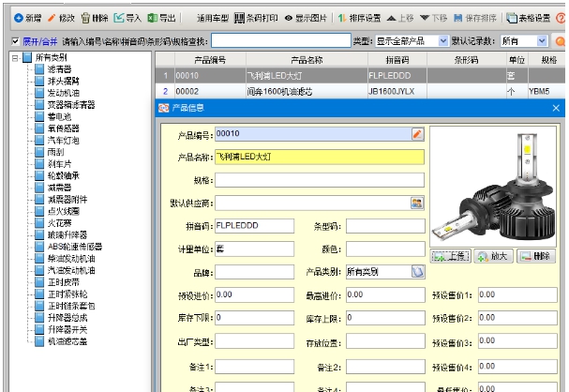The height and width of the screenshot is (392, 569).
Task: Select 机油滤芯盖 category in tree
Action: pyautogui.click(x=67, y=341)
